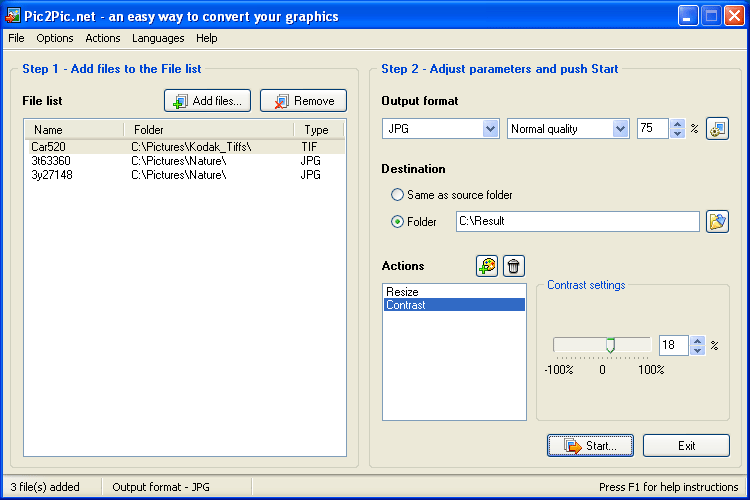This screenshot has width=750, height=500.
Task: Open the Actions menu
Action: (103, 38)
